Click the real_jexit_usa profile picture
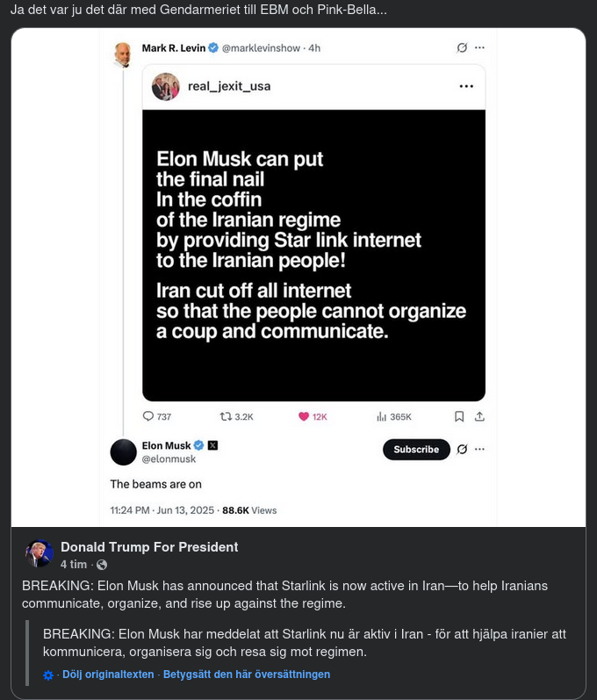Viewport: 597px width, 700px height. [166, 86]
